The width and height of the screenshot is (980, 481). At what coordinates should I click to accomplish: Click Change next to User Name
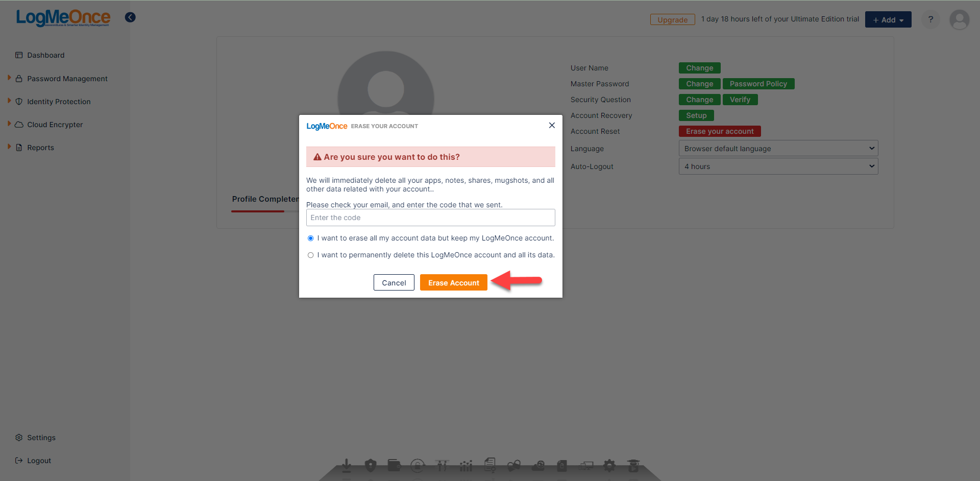(699, 68)
